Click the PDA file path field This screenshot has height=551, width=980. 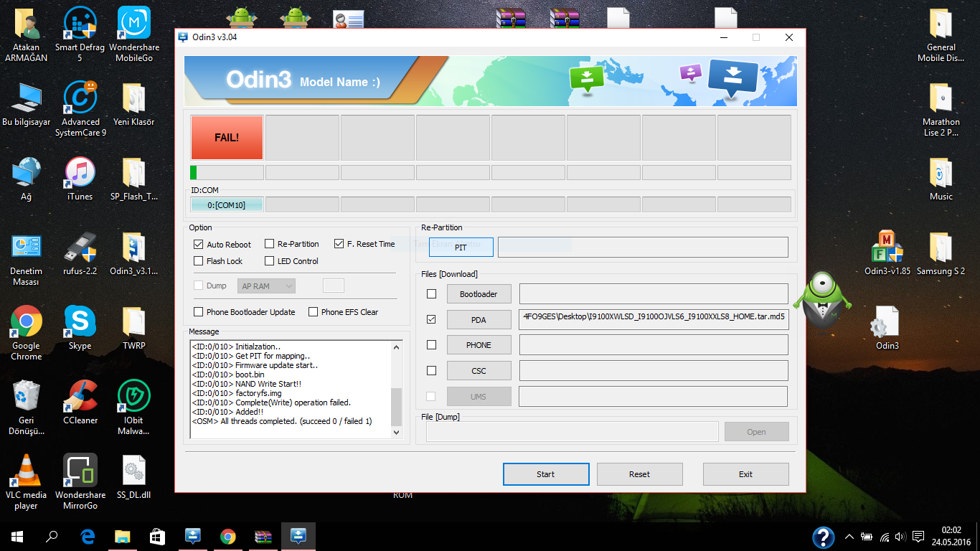[654, 319]
